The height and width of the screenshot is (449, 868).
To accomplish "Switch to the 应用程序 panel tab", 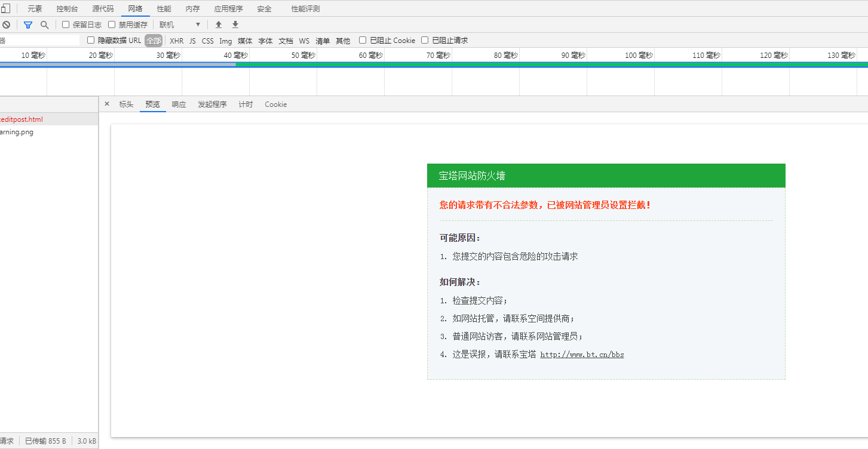I will point(228,9).
